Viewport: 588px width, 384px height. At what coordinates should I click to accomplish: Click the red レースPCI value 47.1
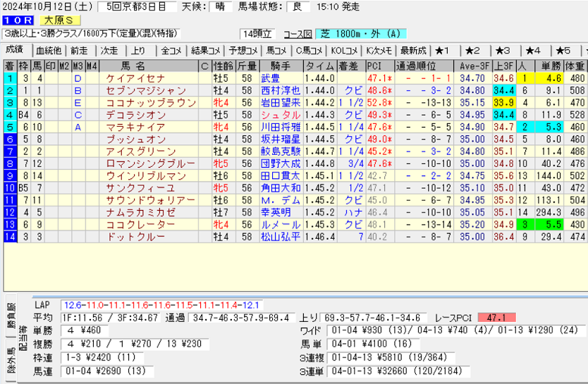click(496, 318)
